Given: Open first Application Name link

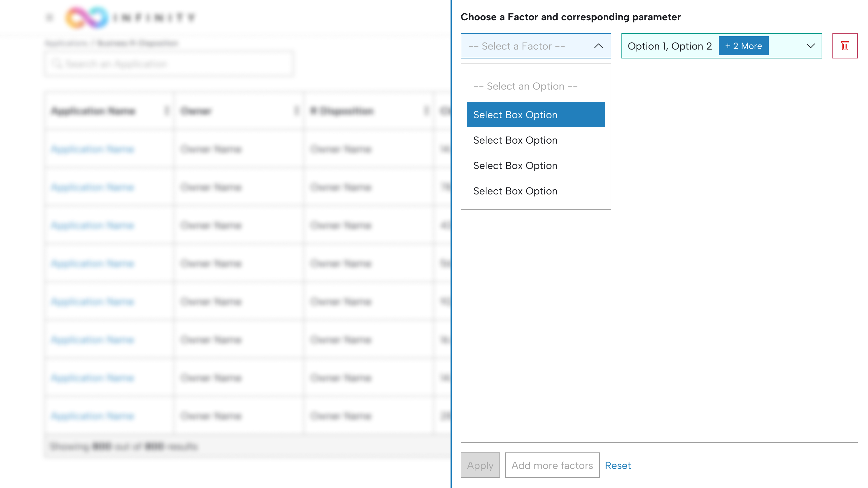Looking at the screenshot, I should (x=93, y=149).
